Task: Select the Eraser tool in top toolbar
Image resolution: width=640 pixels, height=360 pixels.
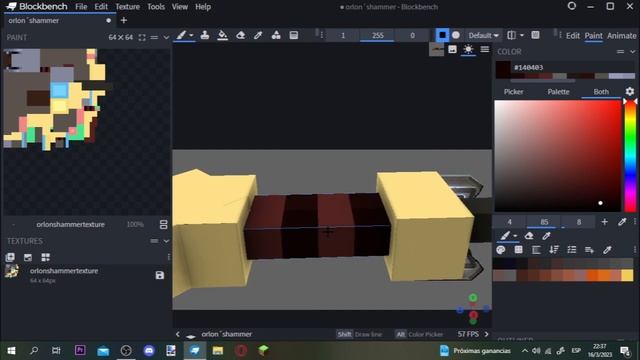Action: pyautogui.click(x=240, y=36)
